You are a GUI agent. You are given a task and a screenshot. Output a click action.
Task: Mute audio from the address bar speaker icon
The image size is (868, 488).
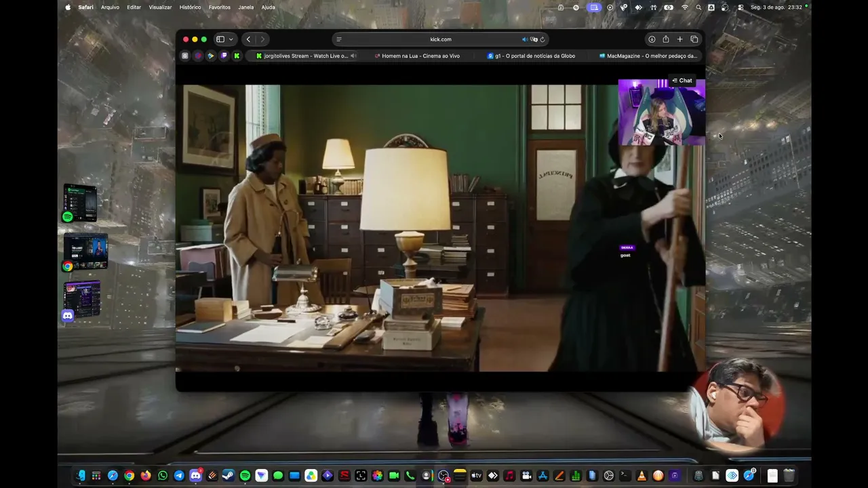(524, 39)
